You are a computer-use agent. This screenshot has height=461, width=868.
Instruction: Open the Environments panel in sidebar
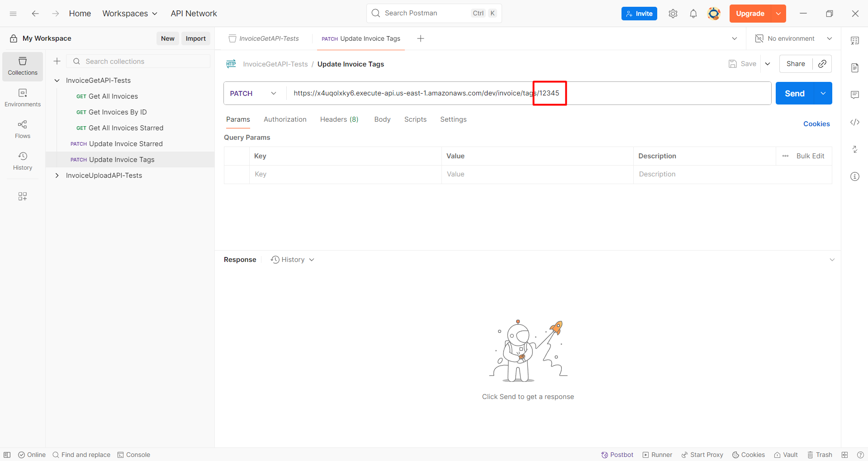[x=22, y=98]
